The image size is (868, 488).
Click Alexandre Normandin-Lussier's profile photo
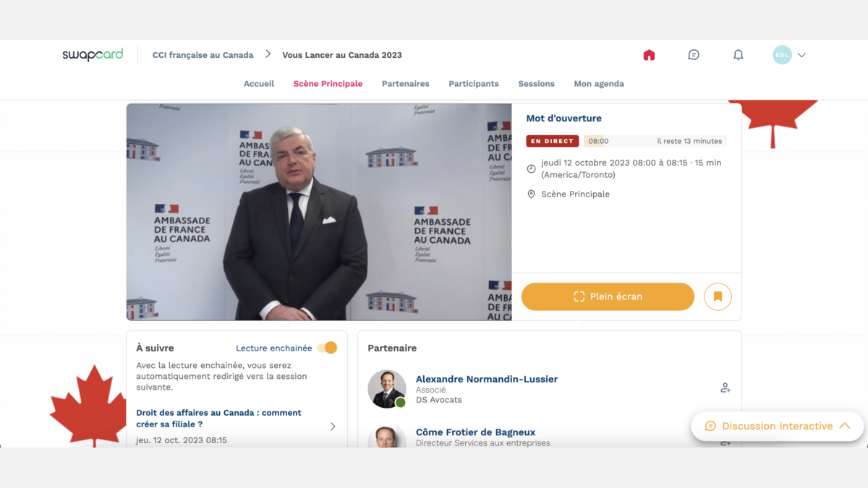point(386,388)
